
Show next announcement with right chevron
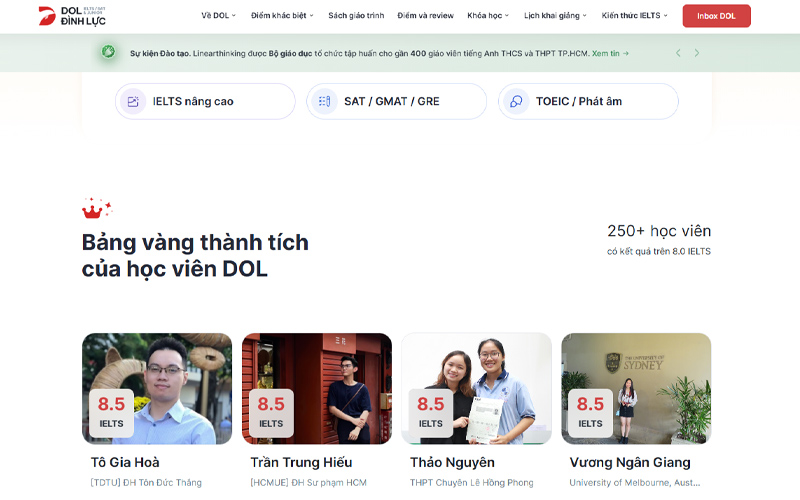pos(696,53)
